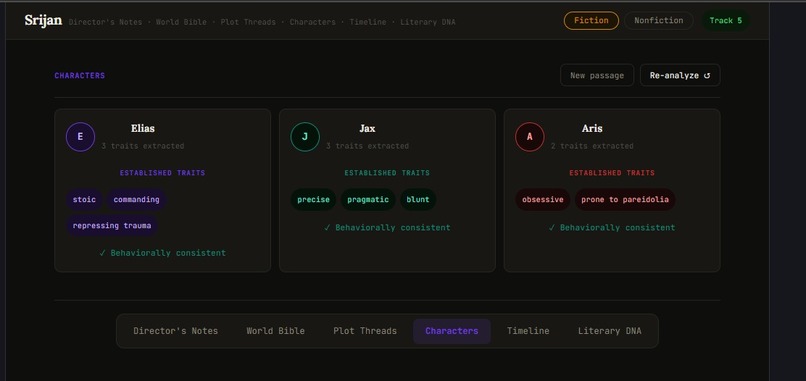Click the CHARACTERS section heading
This screenshot has height=381, width=806.
(80, 76)
